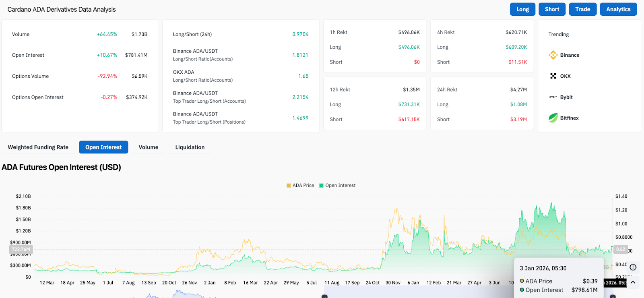Click the Bitfinex exchange name link
Image resolution: width=644 pixels, height=298 pixels.
[x=569, y=118]
